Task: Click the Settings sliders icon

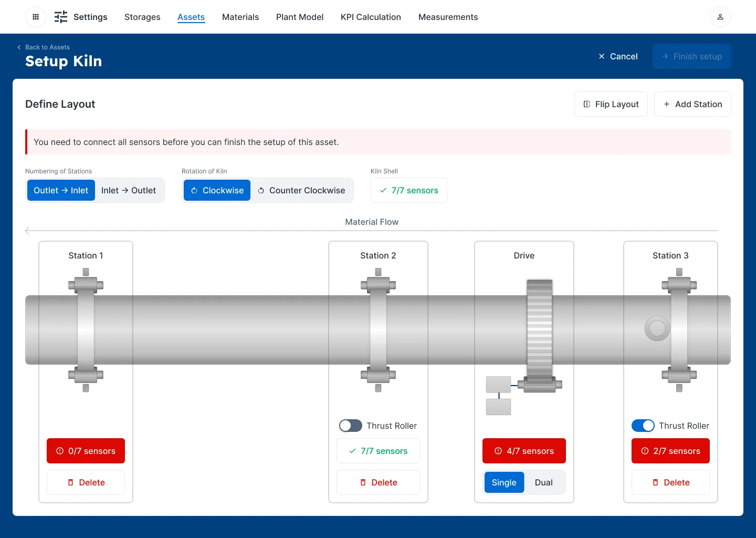Action: click(61, 17)
